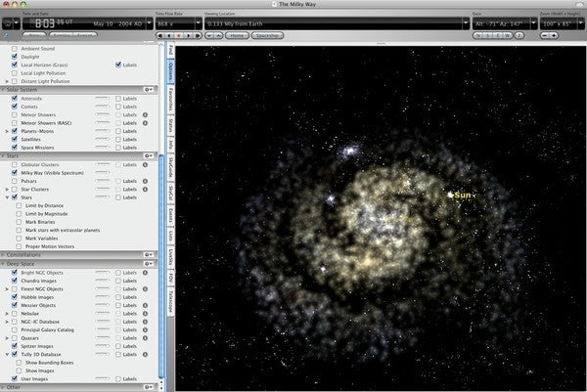Click the Home location button
The width and height of the screenshot is (587, 392).
237,35
